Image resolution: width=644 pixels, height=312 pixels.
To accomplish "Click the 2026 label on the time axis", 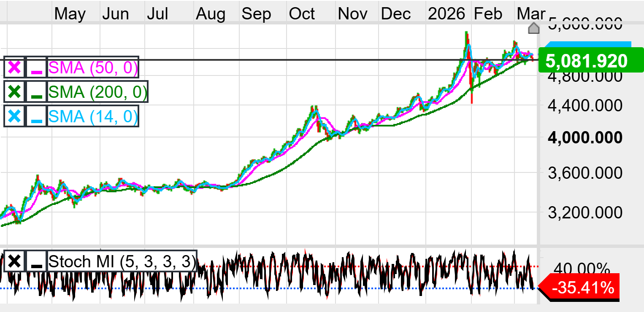I will click(446, 14).
